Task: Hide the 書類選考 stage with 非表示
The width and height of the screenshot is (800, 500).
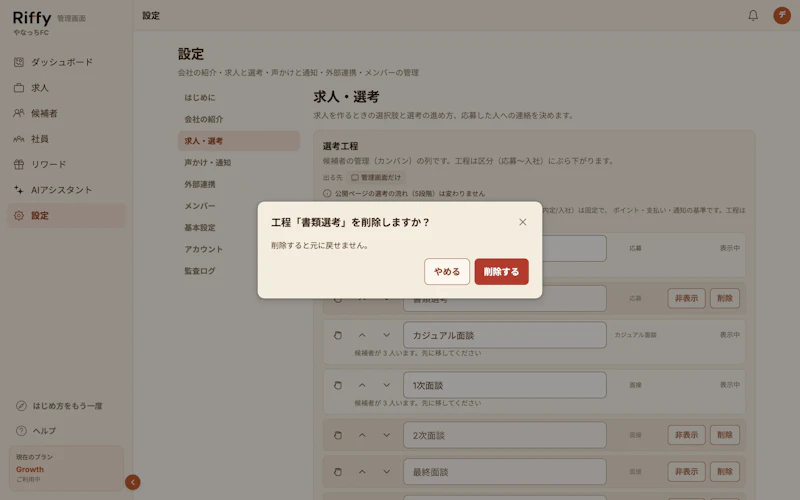Action: [x=686, y=298]
